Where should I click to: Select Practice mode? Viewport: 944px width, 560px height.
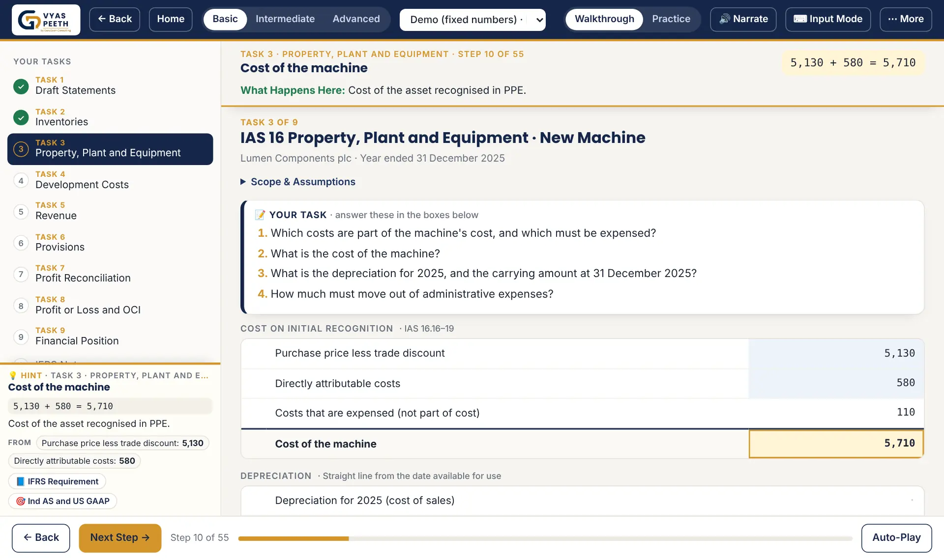(x=671, y=19)
